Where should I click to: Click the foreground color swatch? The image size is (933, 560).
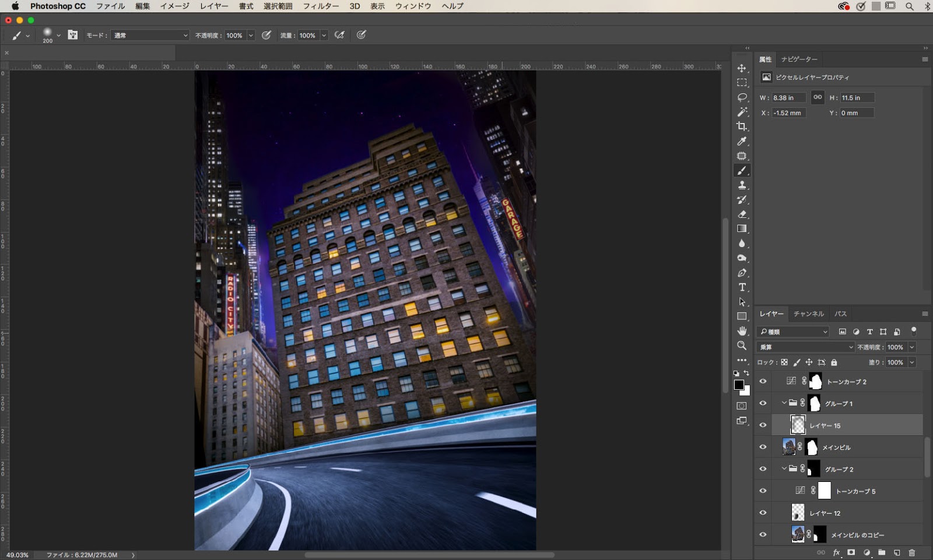739,385
